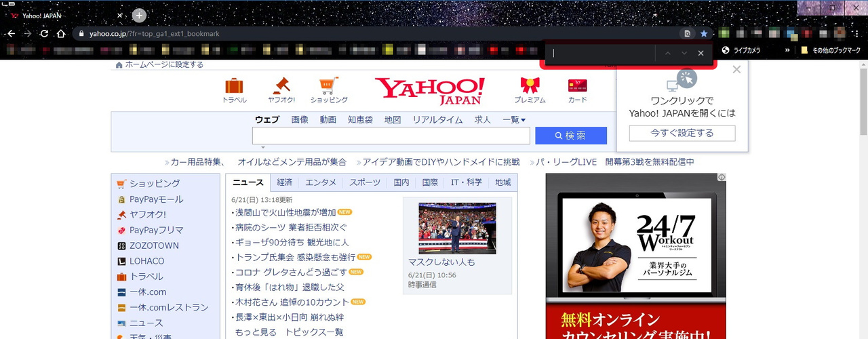This screenshot has width=868, height=339.
Task: Switch to the 経済 news tab
Action: coord(285,182)
